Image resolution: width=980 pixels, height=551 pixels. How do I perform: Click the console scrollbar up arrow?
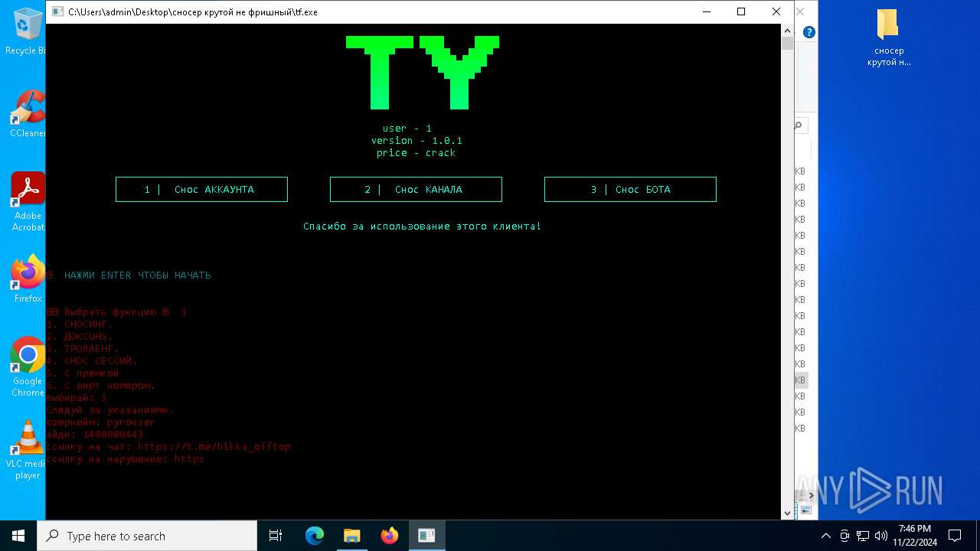click(787, 31)
